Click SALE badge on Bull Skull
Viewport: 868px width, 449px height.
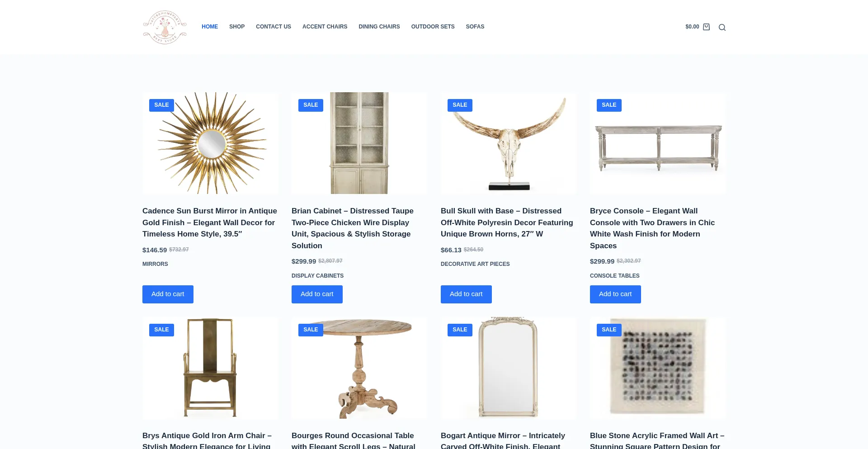[x=460, y=105]
